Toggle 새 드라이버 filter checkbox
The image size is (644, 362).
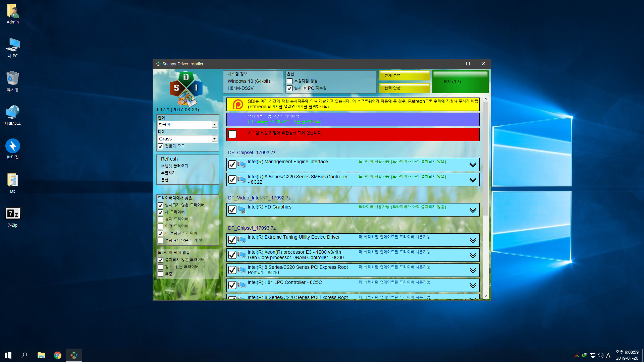pyautogui.click(x=161, y=212)
